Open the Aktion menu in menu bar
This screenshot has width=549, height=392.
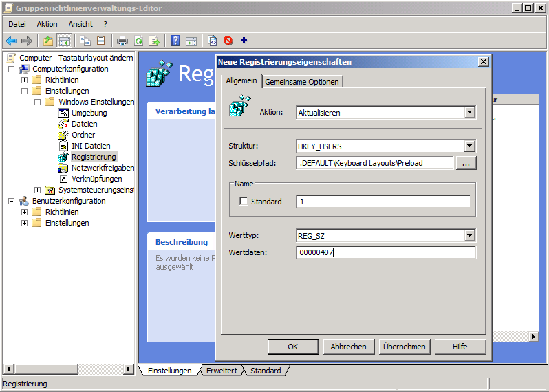(x=47, y=24)
